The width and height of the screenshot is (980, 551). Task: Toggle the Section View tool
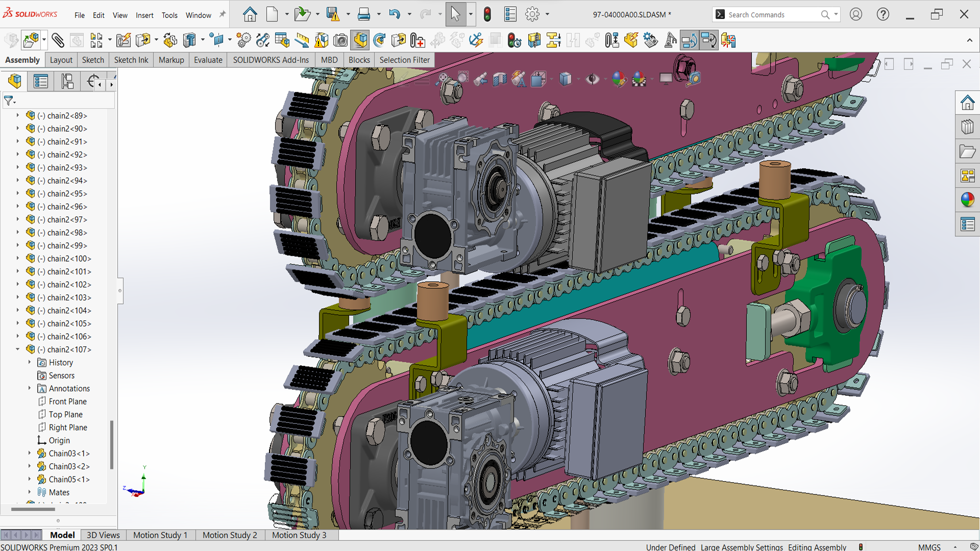point(500,79)
